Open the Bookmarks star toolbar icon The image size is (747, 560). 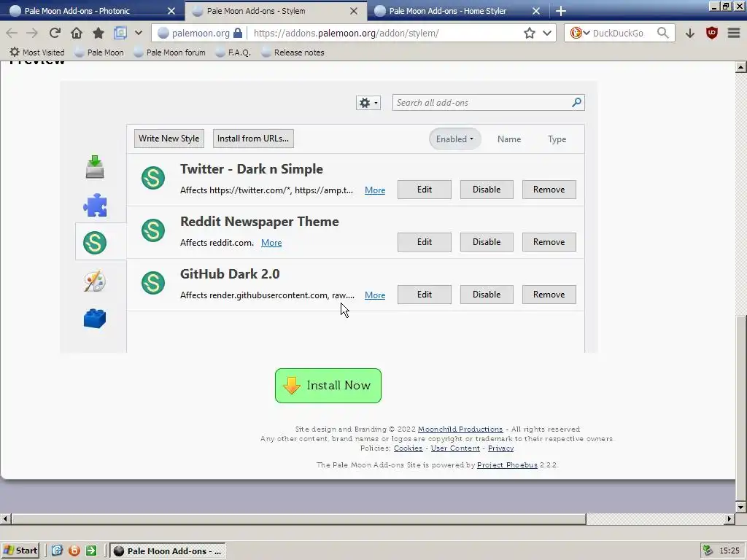[98, 33]
